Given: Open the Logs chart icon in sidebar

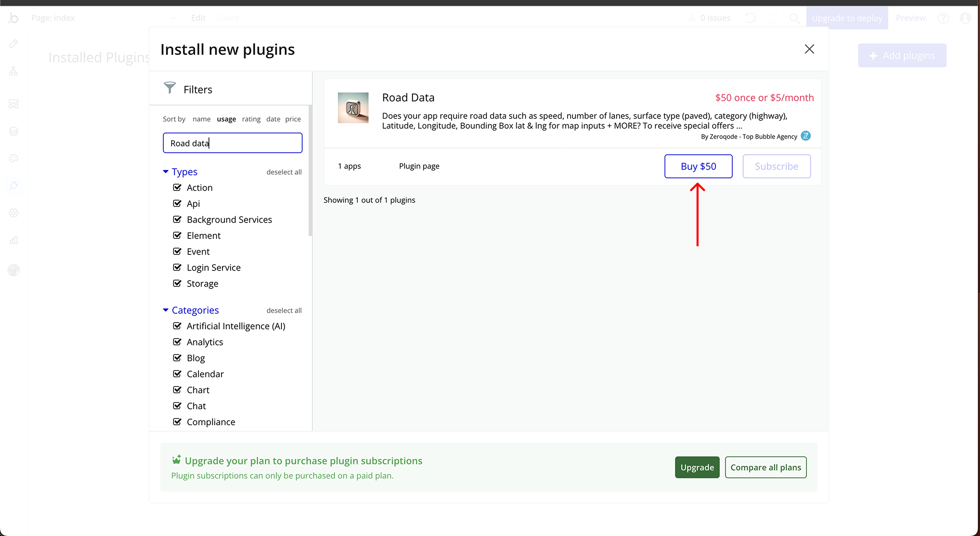Looking at the screenshot, I should point(14,240).
